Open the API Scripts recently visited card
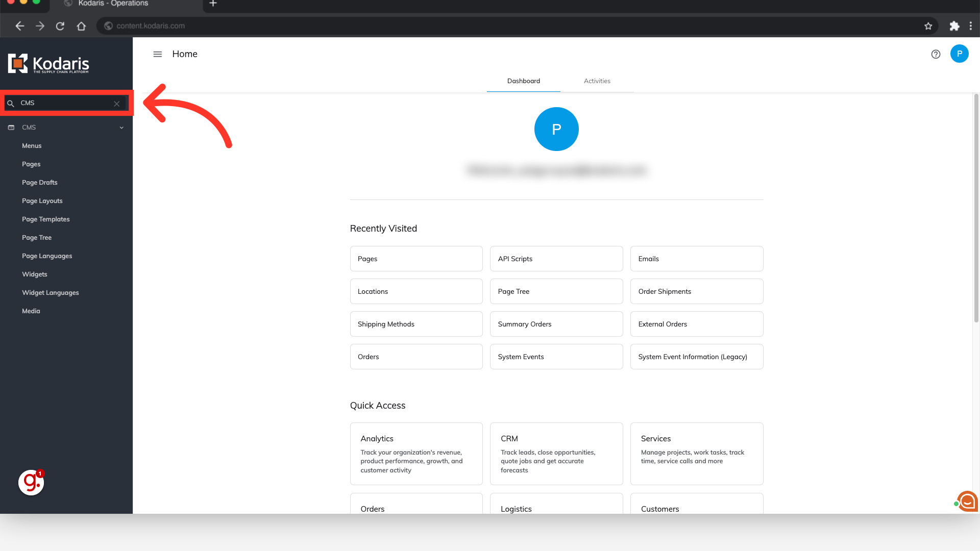 (556, 259)
